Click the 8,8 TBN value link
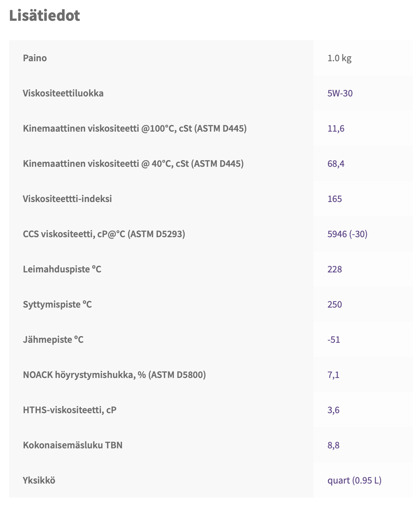 (x=333, y=445)
